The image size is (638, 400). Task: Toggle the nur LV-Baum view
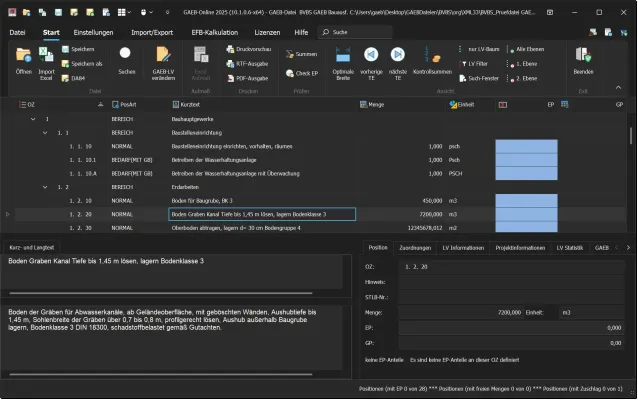[481, 48]
